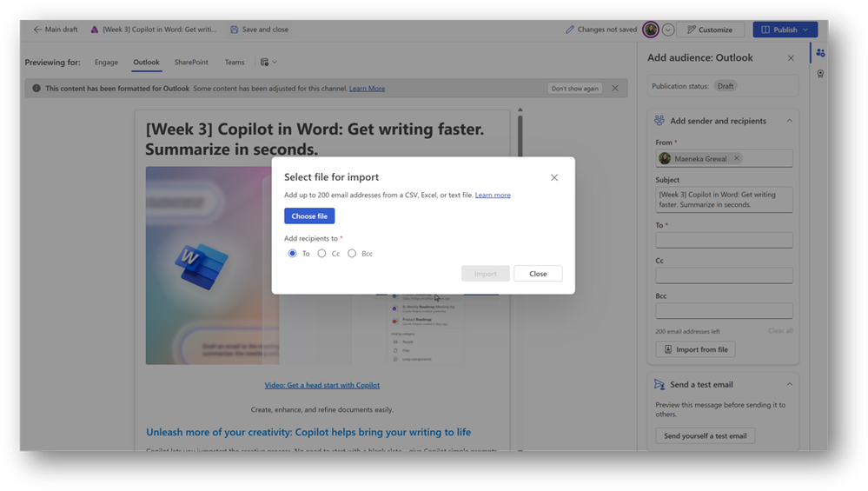Image resolution: width=868 pixels, height=491 pixels.
Task: Click Send yourself a test email
Action: (706, 435)
